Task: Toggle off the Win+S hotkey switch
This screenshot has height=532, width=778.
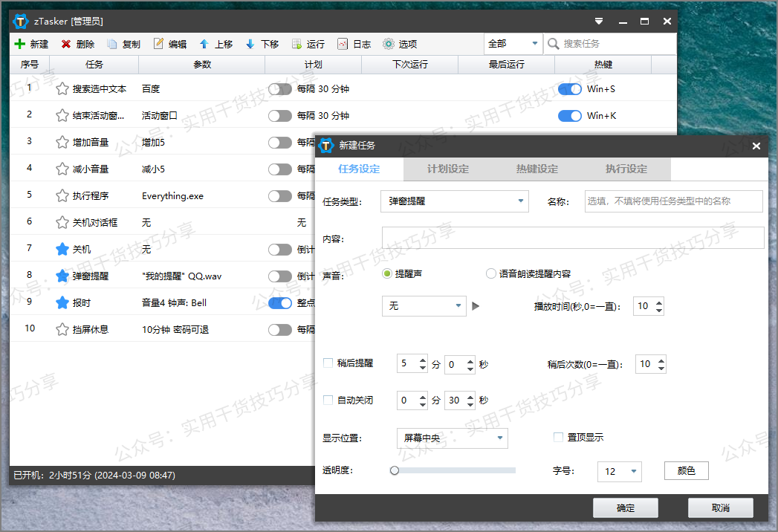Action: [x=569, y=88]
